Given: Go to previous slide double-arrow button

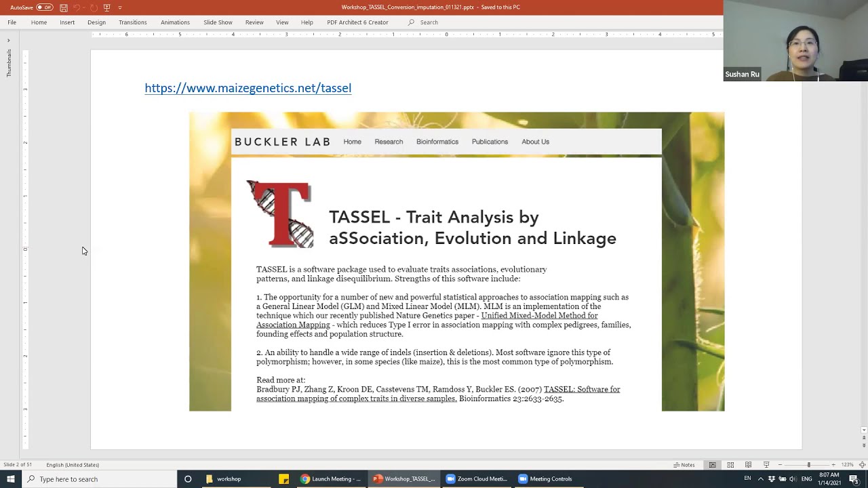Looking at the screenshot, I should pos(863,438).
